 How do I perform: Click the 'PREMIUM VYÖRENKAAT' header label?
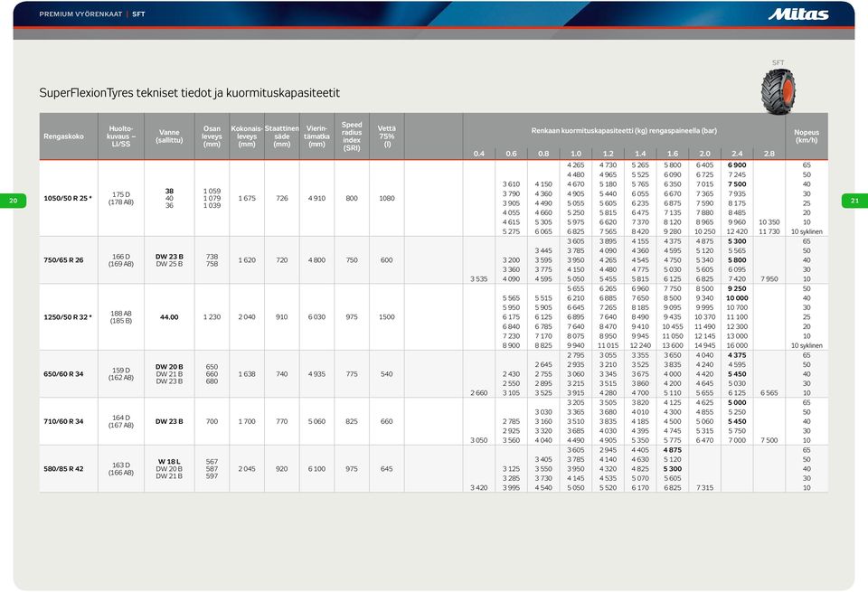point(80,14)
